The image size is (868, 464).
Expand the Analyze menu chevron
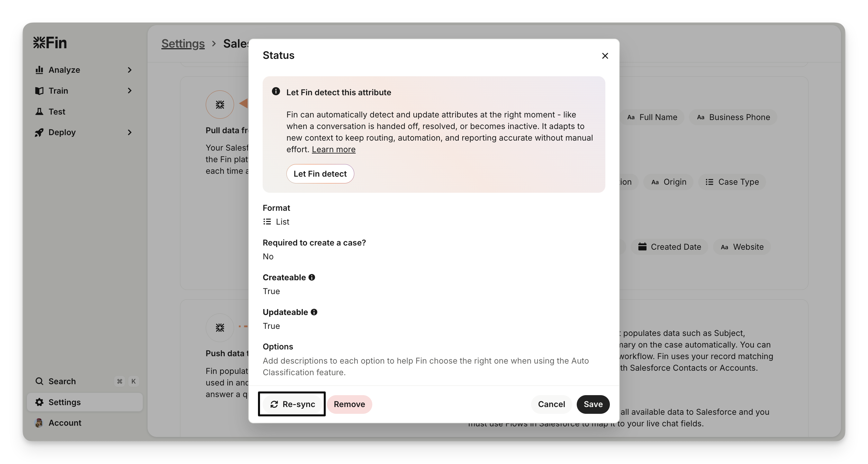click(x=129, y=70)
